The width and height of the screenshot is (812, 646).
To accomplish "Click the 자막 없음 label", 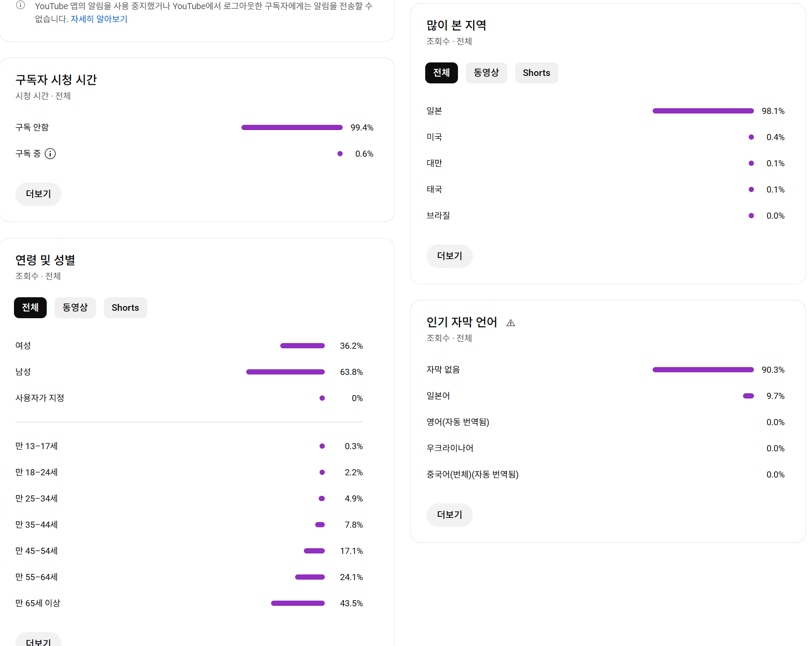I will [443, 370].
